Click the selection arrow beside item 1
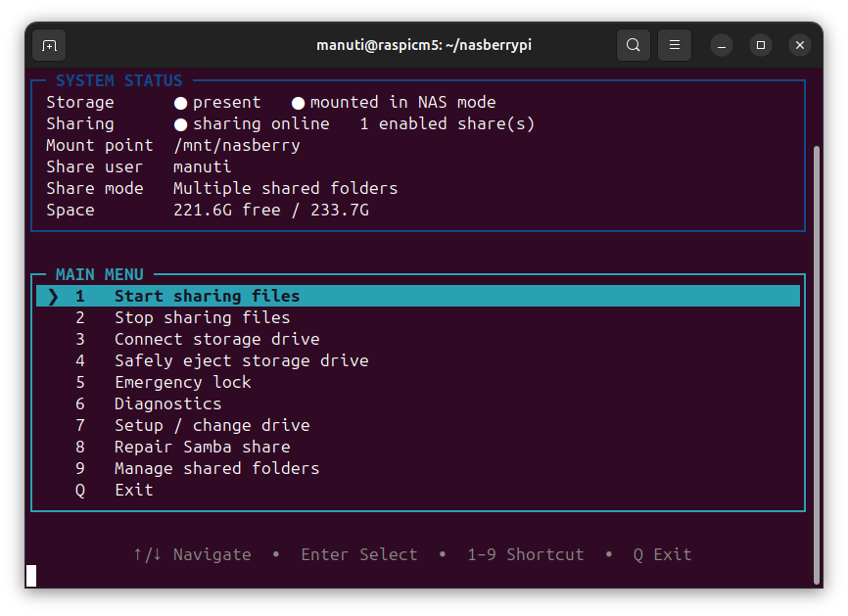This screenshot has width=848, height=616. coord(53,297)
